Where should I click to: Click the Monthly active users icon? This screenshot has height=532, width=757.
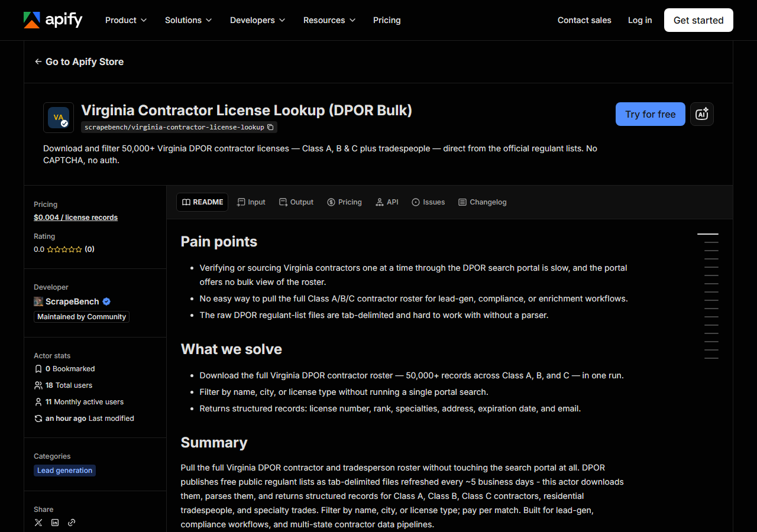coord(38,402)
